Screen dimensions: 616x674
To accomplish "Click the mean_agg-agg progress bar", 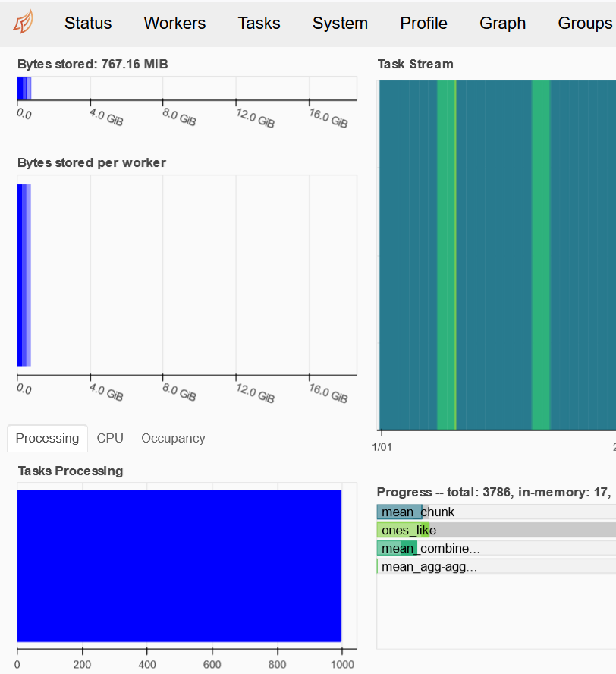I will (496, 566).
